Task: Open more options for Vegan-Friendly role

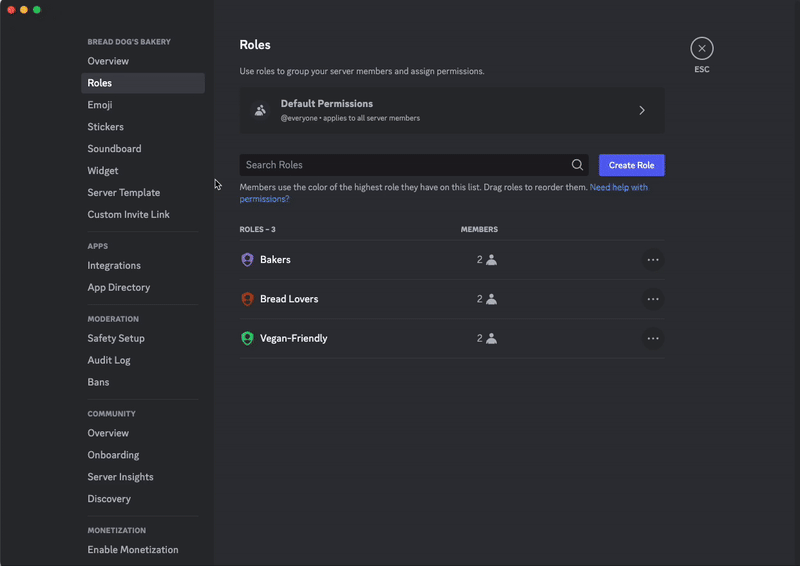Action: [653, 338]
